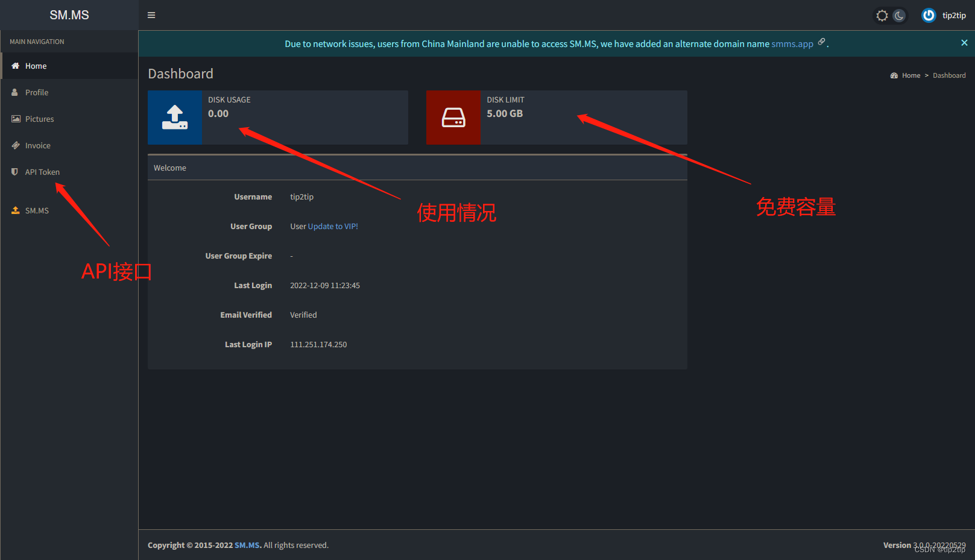Click the MAIN NAVIGATION sidebar label
975x560 pixels.
pyautogui.click(x=37, y=42)
